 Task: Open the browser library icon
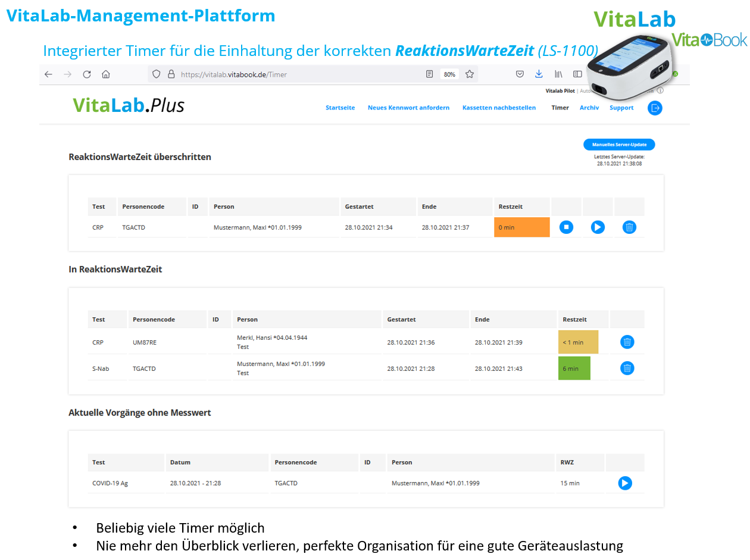click(558, 74)
